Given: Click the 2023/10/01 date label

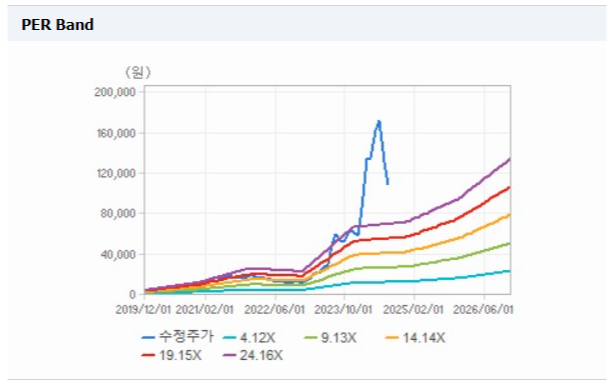Looking at the screenshot, I should (343, 310).
